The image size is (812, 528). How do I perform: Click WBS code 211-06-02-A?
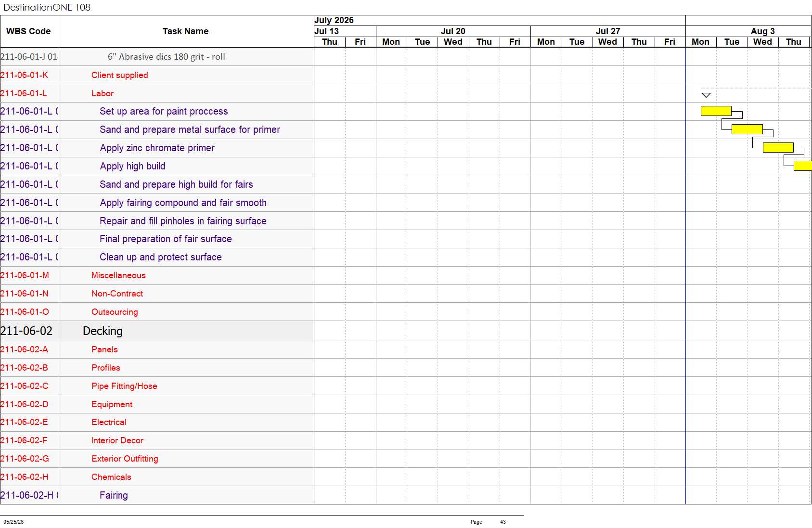24,349
